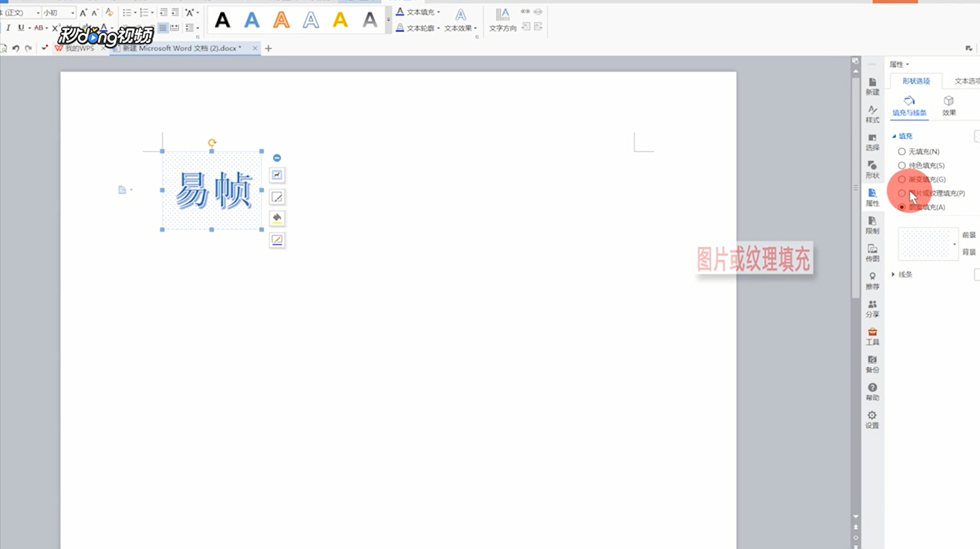
Task: Switch to the 形状选项 tab
Action: point(916,81)
